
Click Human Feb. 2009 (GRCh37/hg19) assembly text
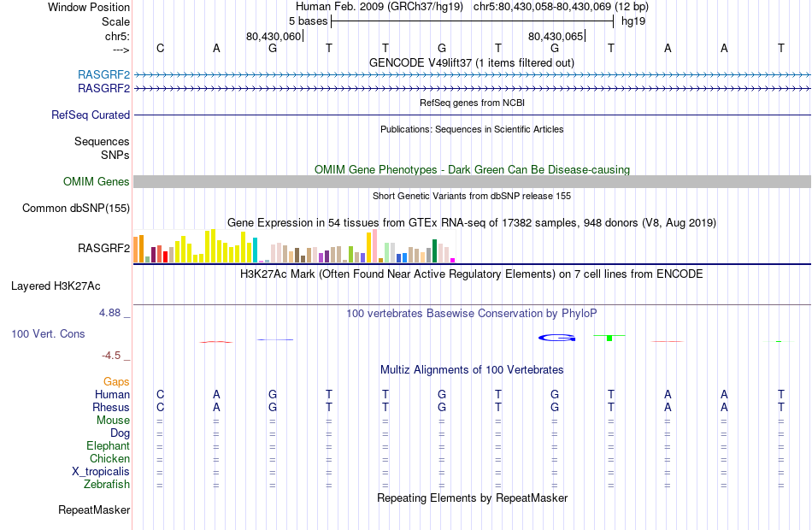(x=380, y=7)
